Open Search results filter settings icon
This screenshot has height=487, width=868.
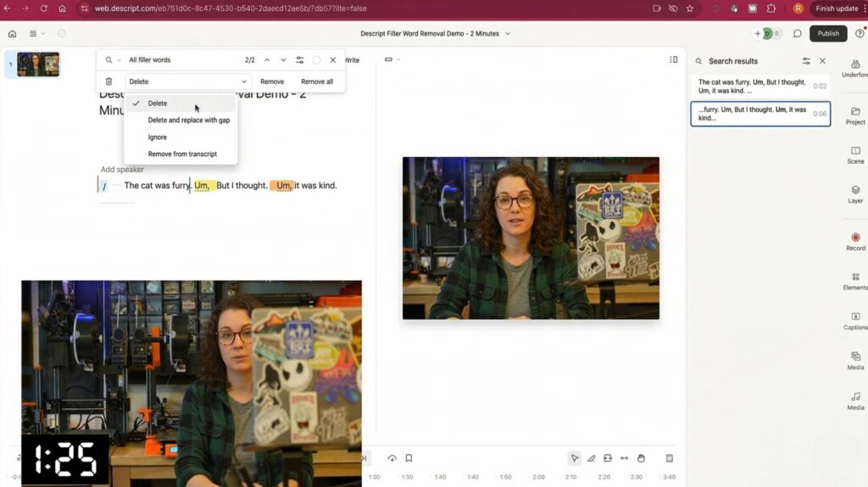(806, 61)
